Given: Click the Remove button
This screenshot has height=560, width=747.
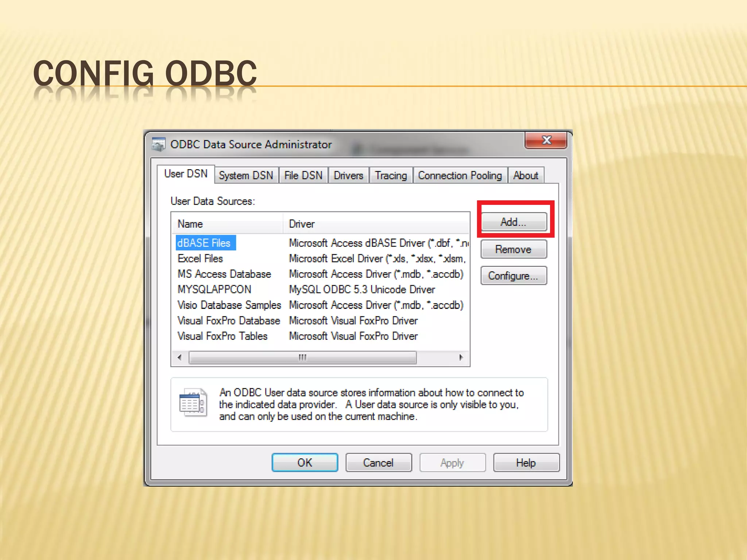Looking at the screenshot, I should (514, 249).
